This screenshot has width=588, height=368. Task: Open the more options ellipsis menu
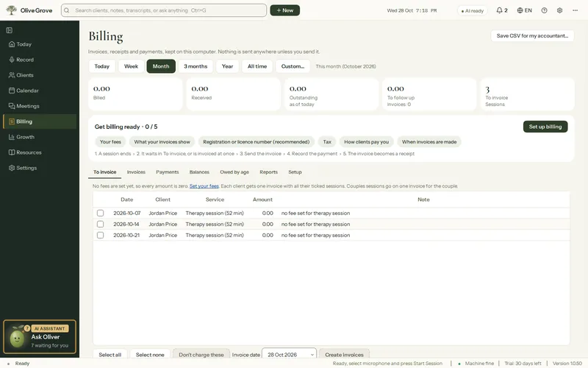[575, 10]
